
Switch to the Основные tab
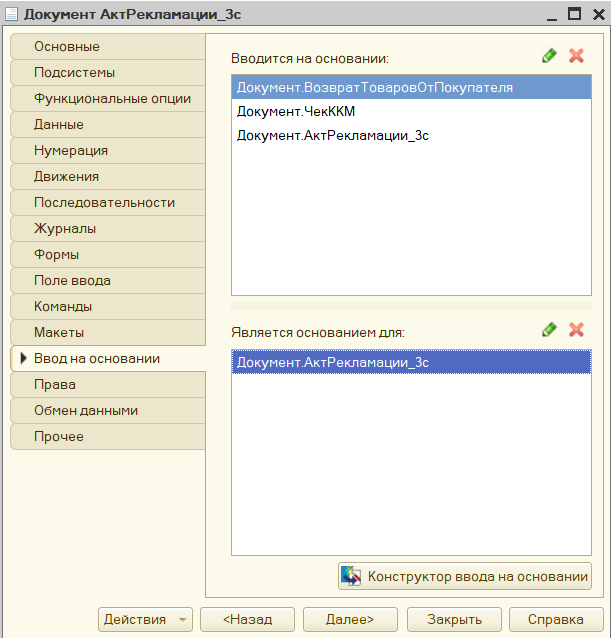click(67, 47)
